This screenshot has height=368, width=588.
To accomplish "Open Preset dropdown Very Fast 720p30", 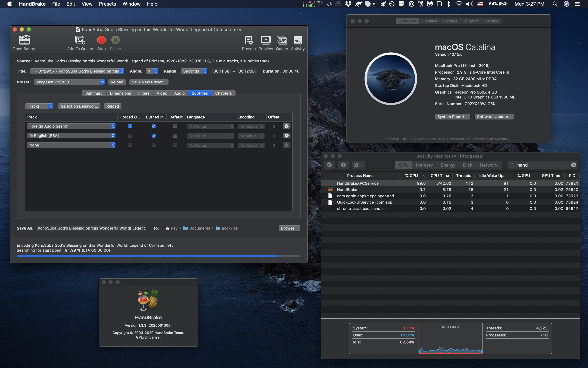I will [x=69, y=82].
